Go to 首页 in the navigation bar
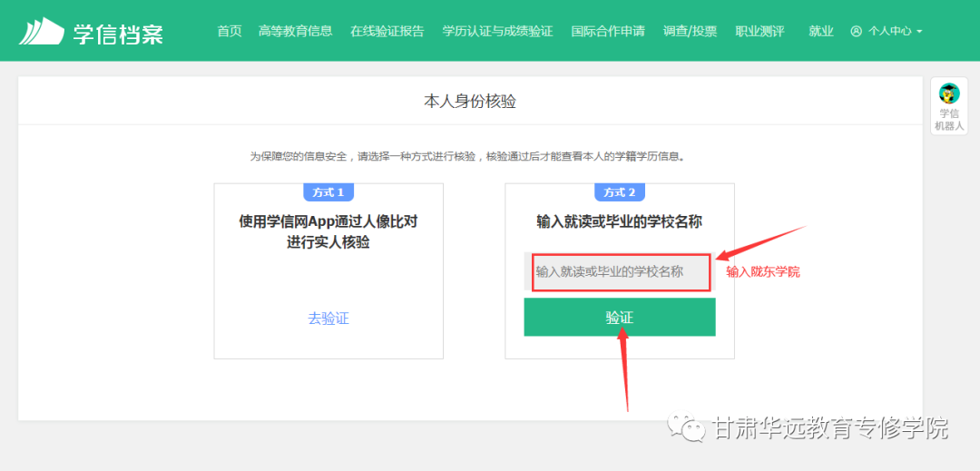The width and height of the screenshot is (980, 471). coord(230,31)
